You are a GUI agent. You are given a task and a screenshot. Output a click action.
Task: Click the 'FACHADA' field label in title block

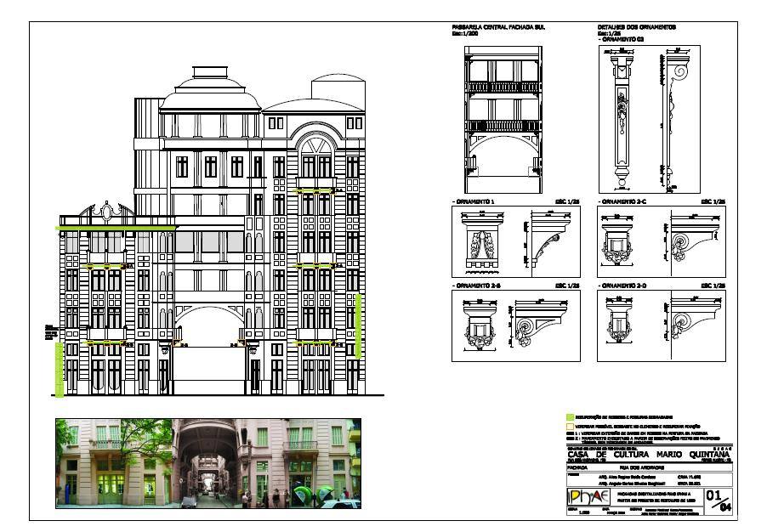(x=577, y=467)
